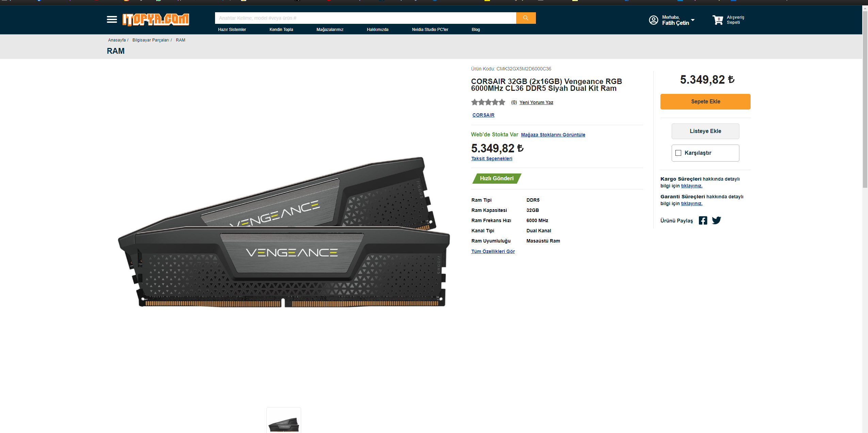868x433 pixels.
Task: Tick the Karşılaştır compare checkbox
Action: 678,153
